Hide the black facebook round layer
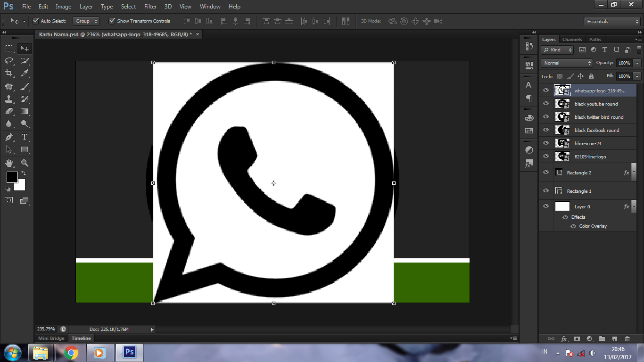 546,130
